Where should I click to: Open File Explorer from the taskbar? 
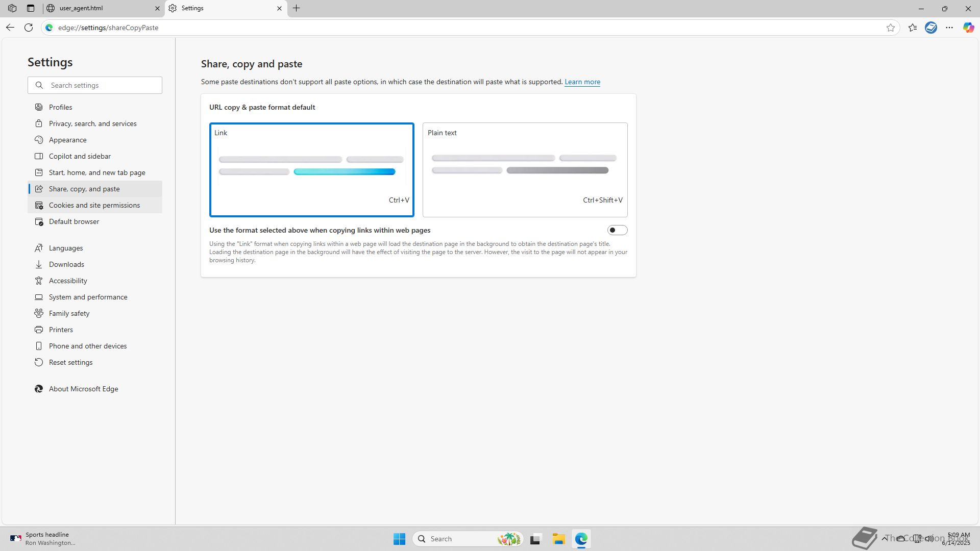(558, 539)
